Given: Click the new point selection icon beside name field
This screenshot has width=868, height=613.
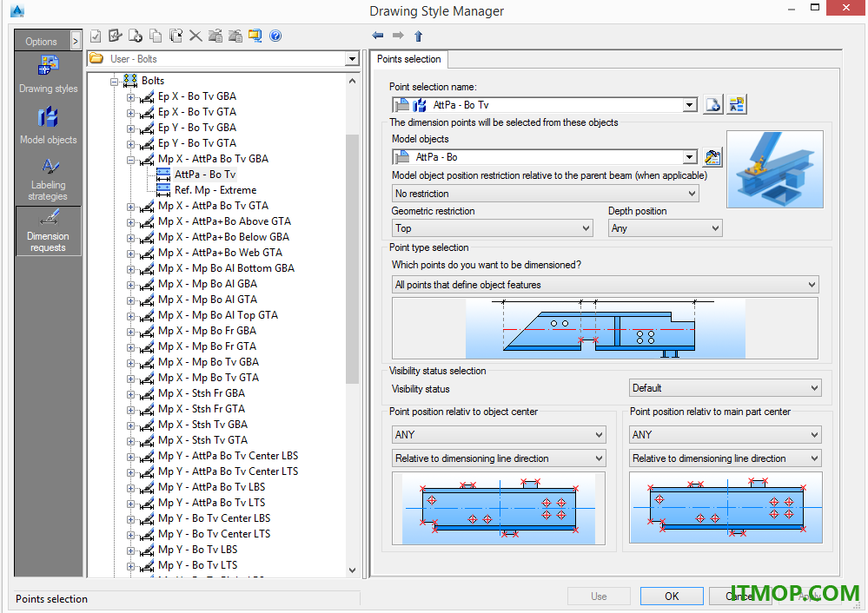Looking at the screenshot, I should pos(712,104).
